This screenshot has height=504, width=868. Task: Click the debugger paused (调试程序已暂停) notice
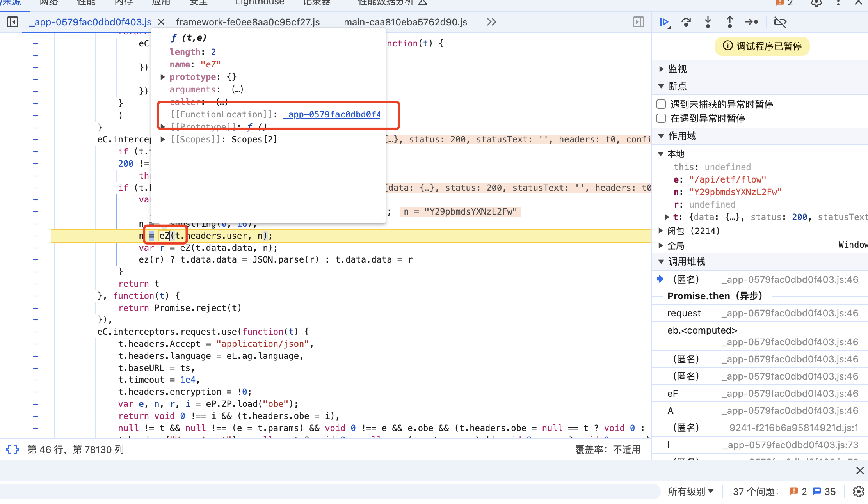coord(762,46)
